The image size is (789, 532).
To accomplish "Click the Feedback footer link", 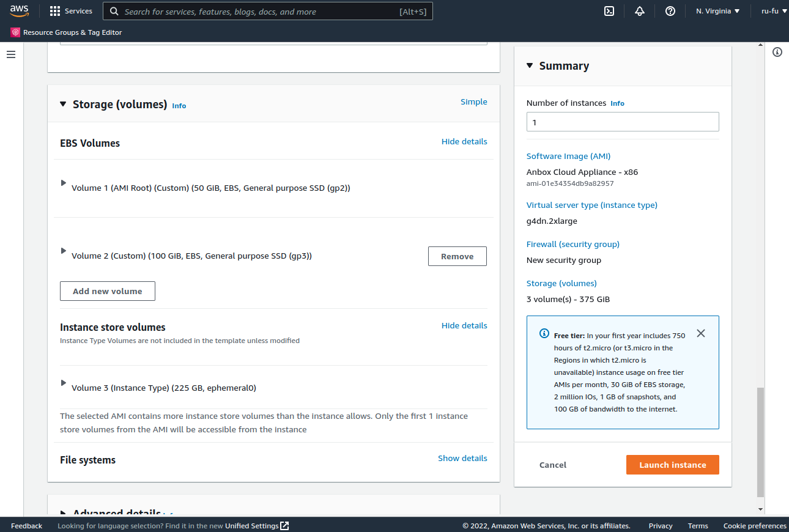I will click(27, 526).
